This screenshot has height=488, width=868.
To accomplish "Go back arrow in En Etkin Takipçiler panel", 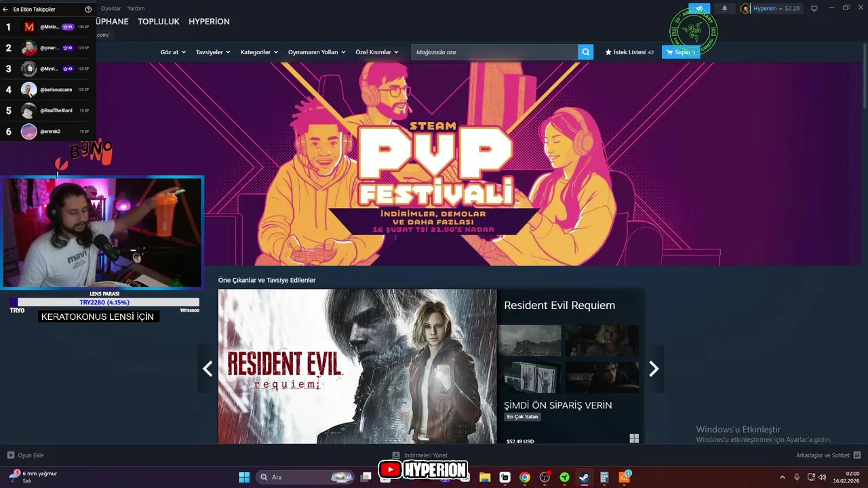I will tap(5, 9).
